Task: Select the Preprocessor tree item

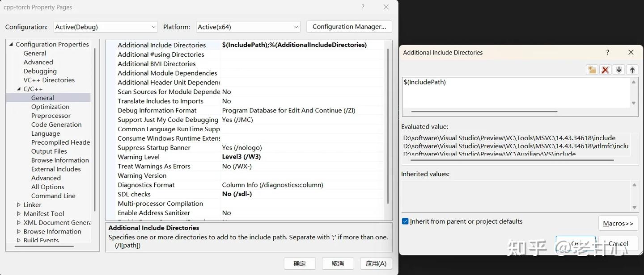Action: point(51,116)
